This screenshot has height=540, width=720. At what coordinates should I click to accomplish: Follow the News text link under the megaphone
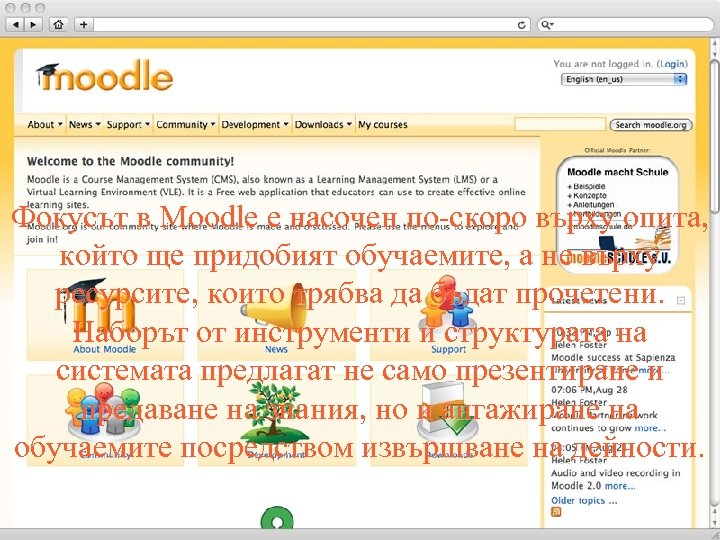(x=276, y=349)
